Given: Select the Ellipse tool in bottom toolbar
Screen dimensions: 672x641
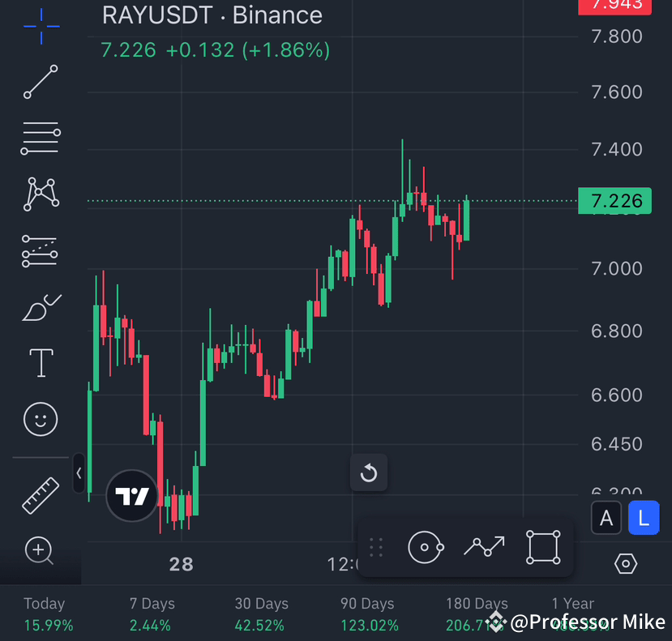Looking at the screenshot, I should point(426,547).
